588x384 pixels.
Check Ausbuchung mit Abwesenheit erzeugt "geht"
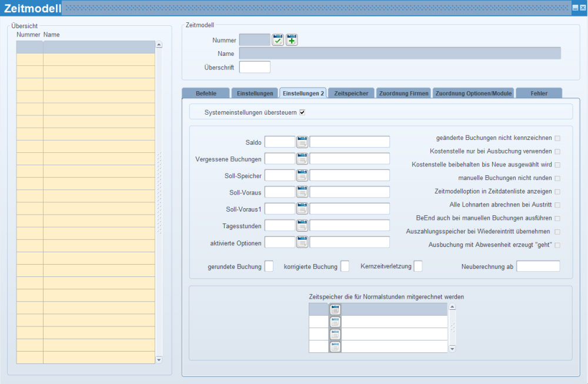pyautogui.click(x=557, y=245)
